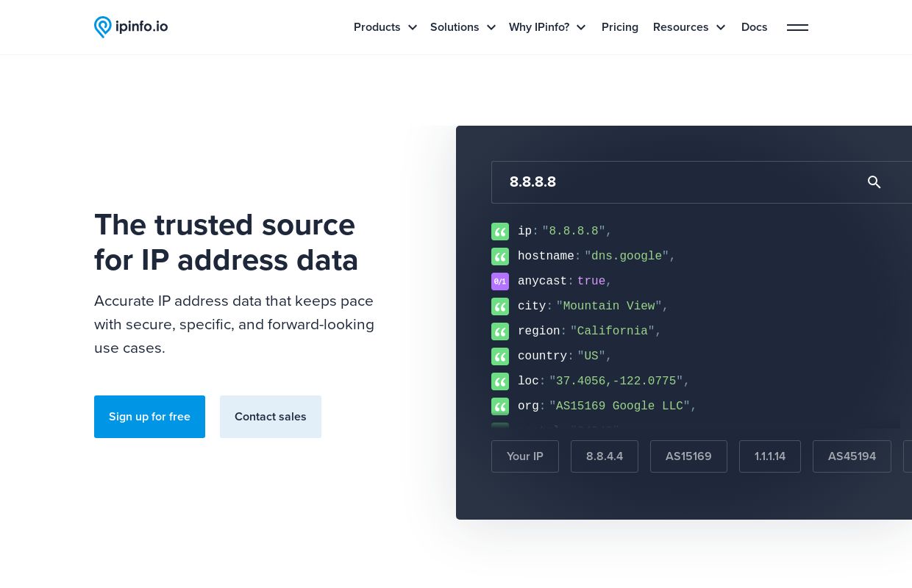
Task: Click the "Mountain View" city value
Action: pos(609,306)
